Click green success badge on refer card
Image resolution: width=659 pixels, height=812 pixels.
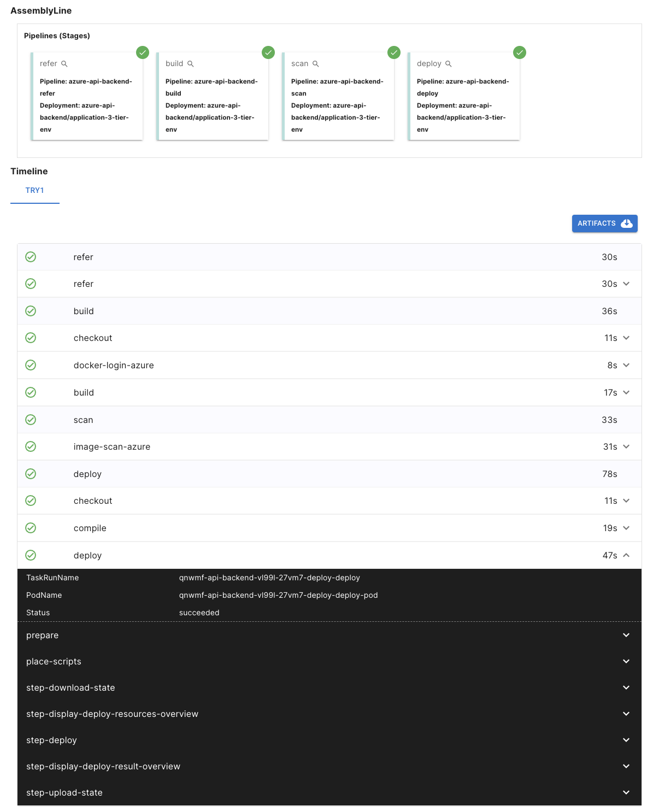tap(143, 52)
